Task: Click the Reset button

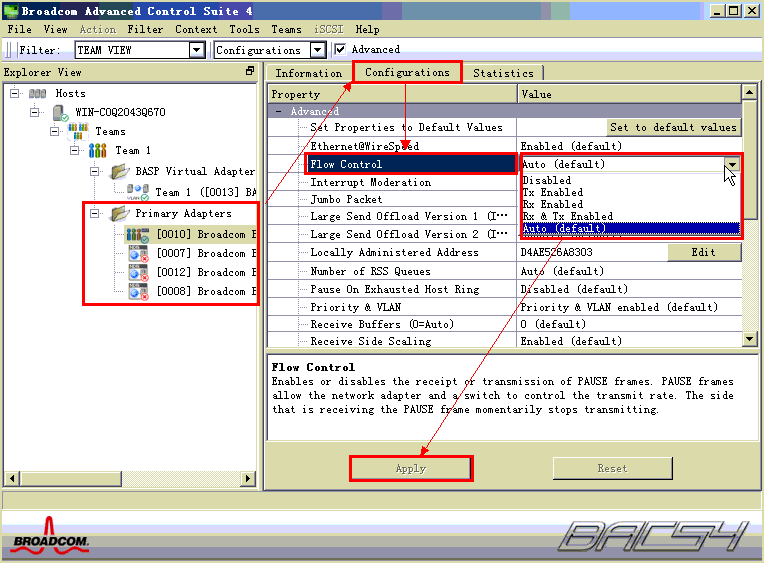Action: pyautogui.click(x=612, y=468)
